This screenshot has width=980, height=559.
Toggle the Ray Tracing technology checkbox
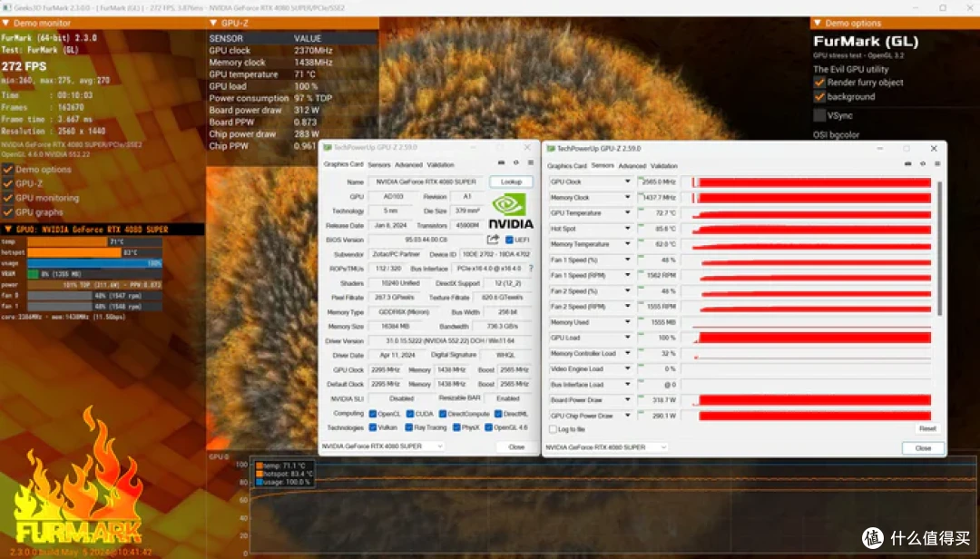coord(408,427)
